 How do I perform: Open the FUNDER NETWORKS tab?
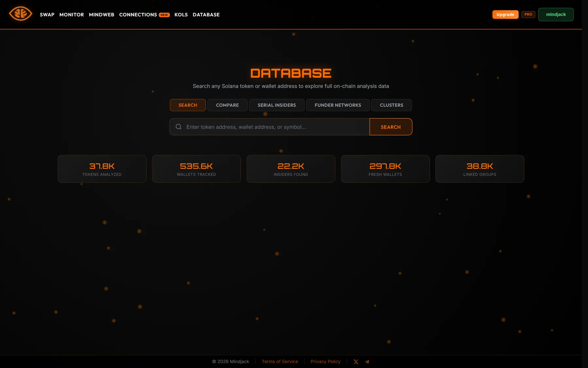click(x=338, y=105)
